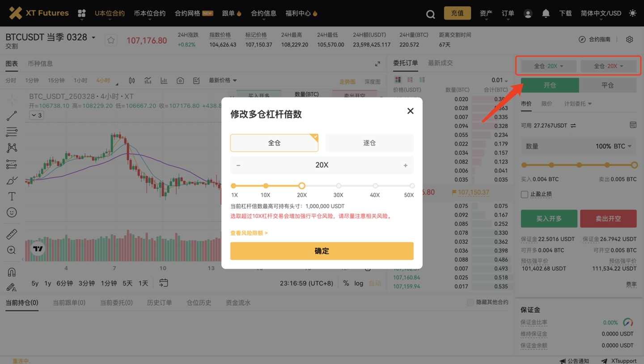Screen dimensions: 644x364
Task: Expand the BTCUSDT contract pair dropdown
Action: click(x=93, y=38)
